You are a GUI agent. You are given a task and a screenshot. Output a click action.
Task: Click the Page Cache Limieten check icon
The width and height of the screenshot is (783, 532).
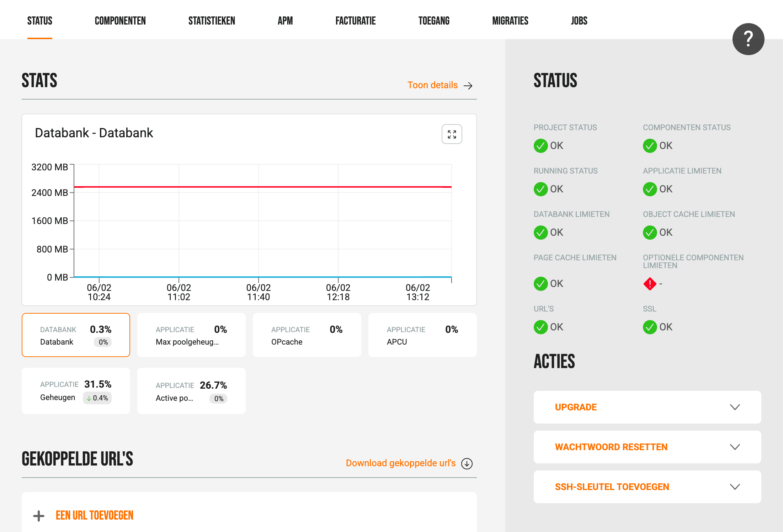click(540, 284)
